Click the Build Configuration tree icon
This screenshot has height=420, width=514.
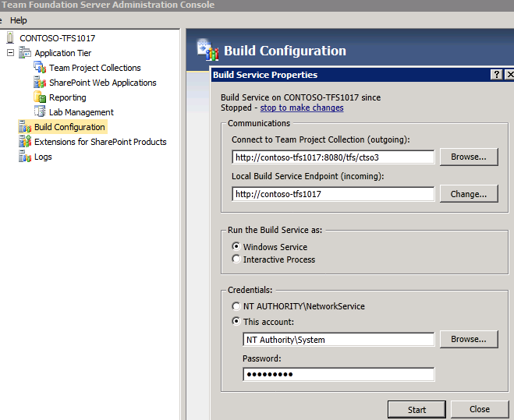tap(25, 127)
